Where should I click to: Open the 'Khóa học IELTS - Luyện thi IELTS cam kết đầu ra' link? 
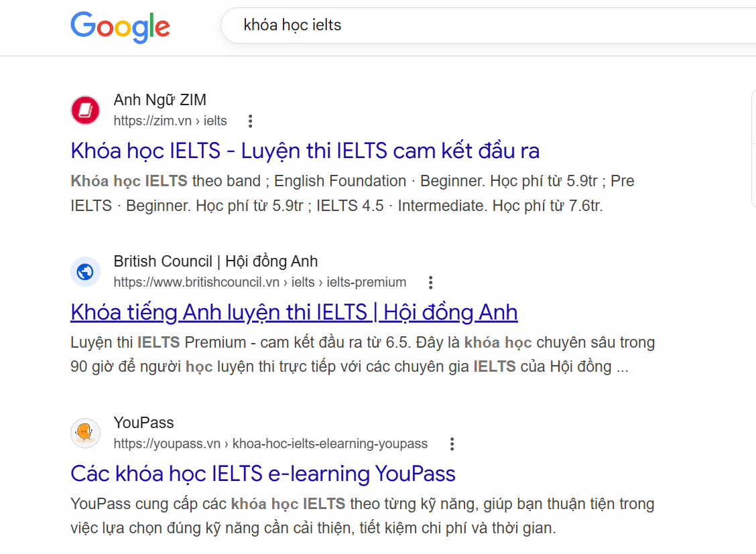[305, 151]
